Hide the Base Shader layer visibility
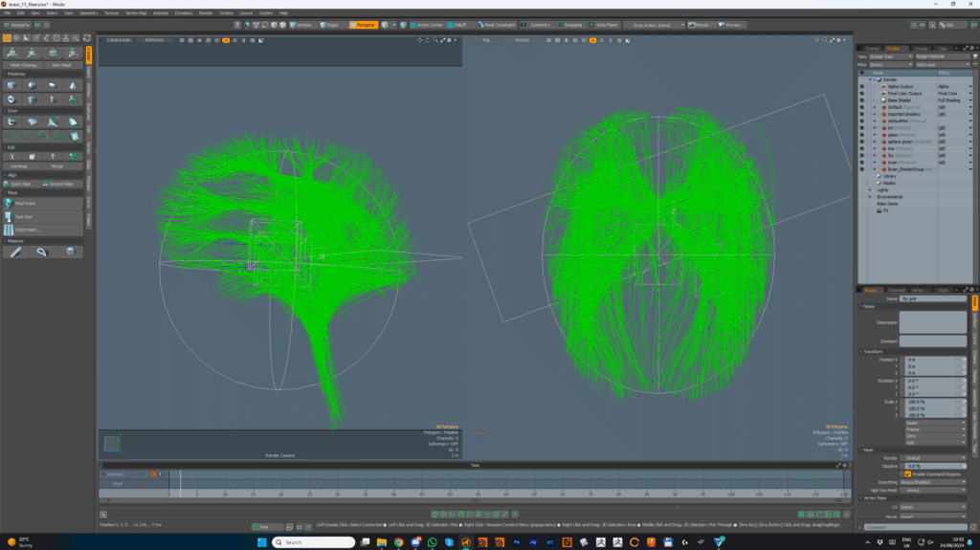The height and width of the screenshot is (550, 980). [861, 99]
